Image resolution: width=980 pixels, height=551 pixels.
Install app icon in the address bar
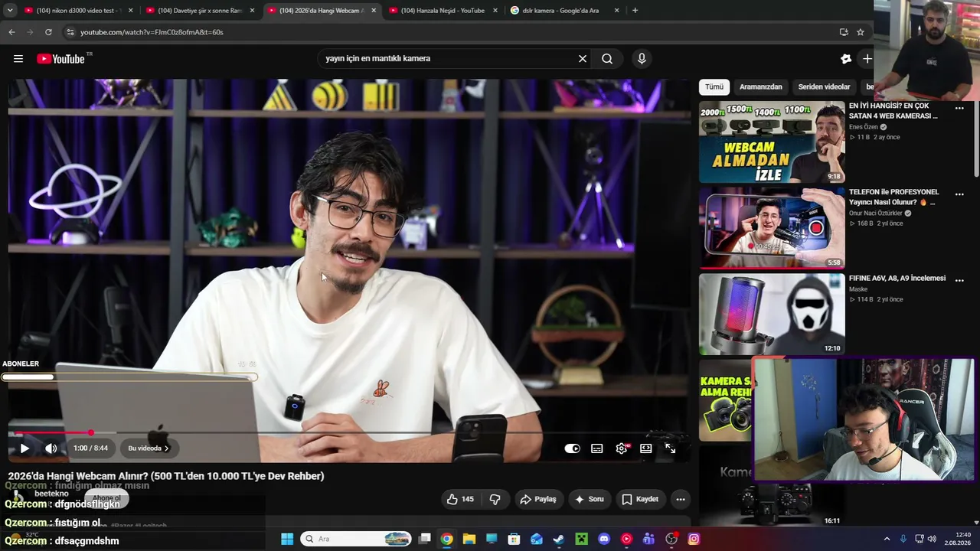pos(844,32)
